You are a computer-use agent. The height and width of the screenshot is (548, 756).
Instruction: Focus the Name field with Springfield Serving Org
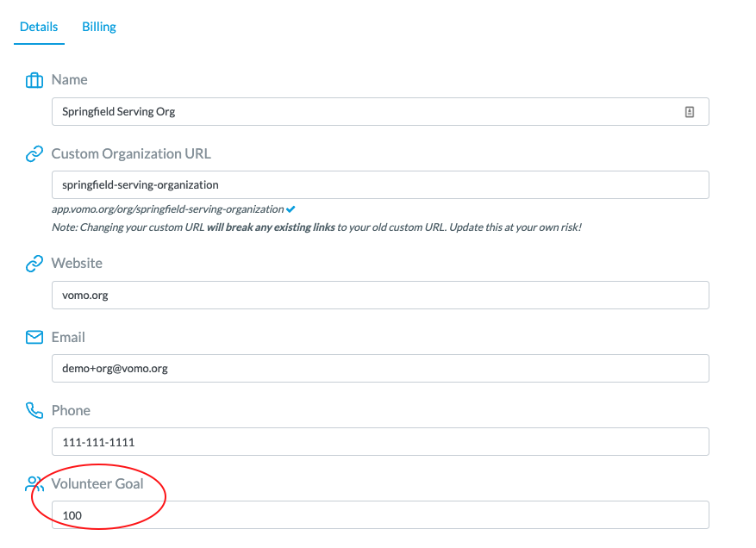380,112
